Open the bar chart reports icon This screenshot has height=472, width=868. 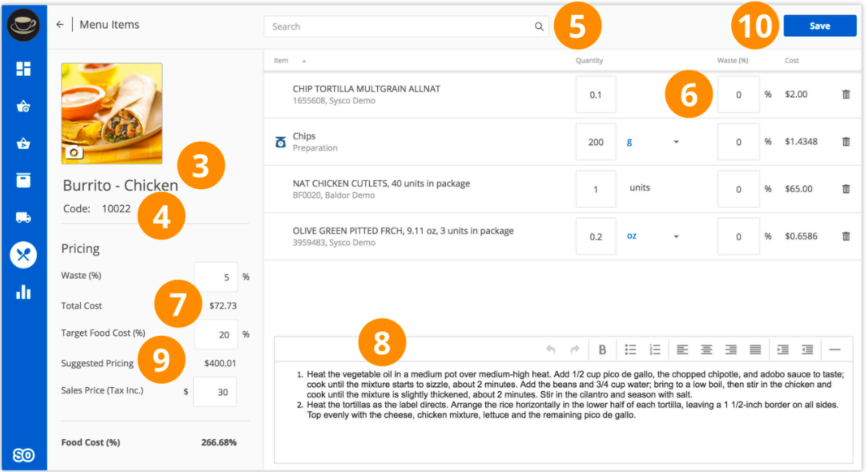pos(23,292)
